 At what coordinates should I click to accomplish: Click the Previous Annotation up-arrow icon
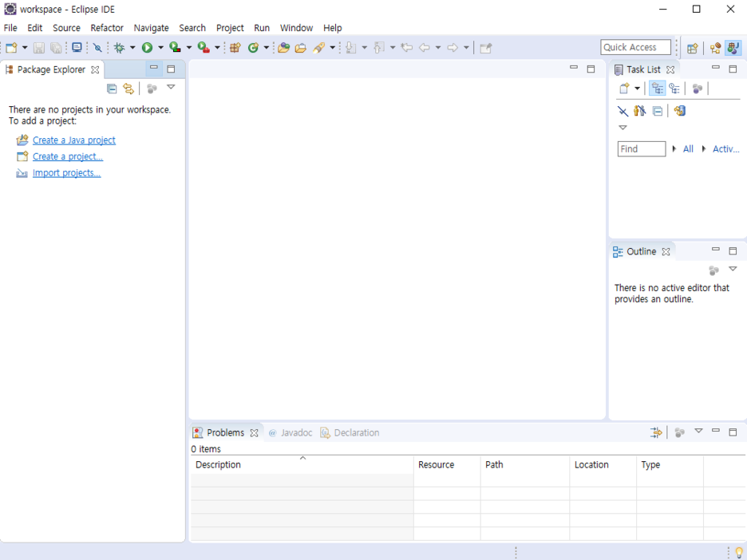[x=379, y=48]
